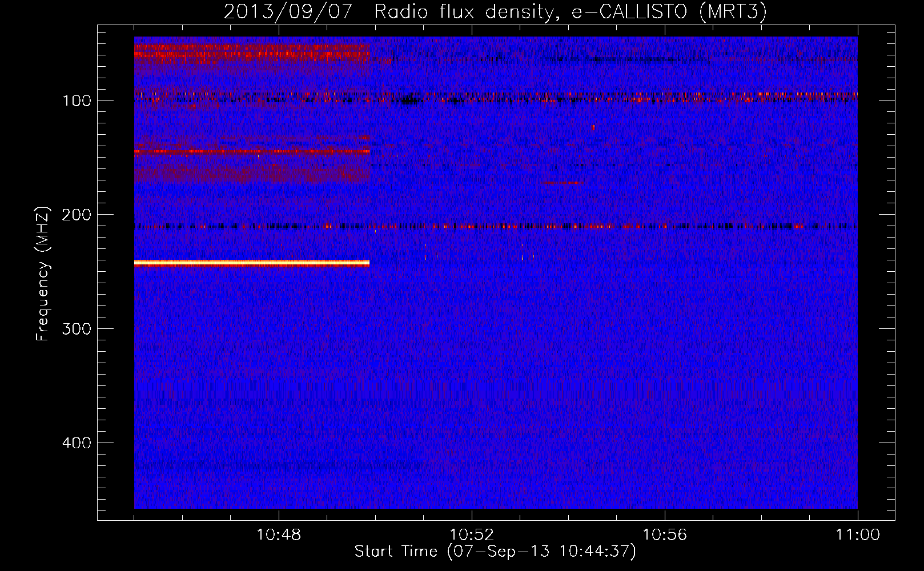
Task: Click the 400 frequency tick label
Action: click(x=76, y=443)
